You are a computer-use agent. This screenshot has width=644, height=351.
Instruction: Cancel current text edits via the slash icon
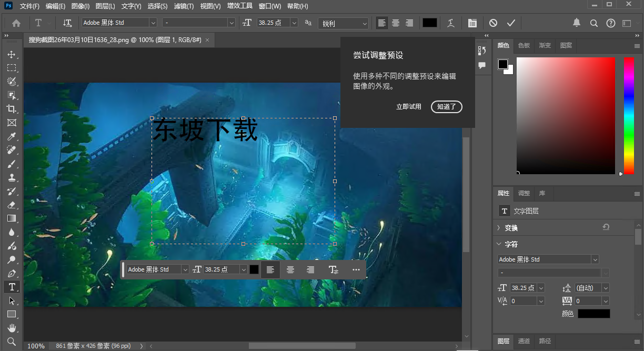494,23
